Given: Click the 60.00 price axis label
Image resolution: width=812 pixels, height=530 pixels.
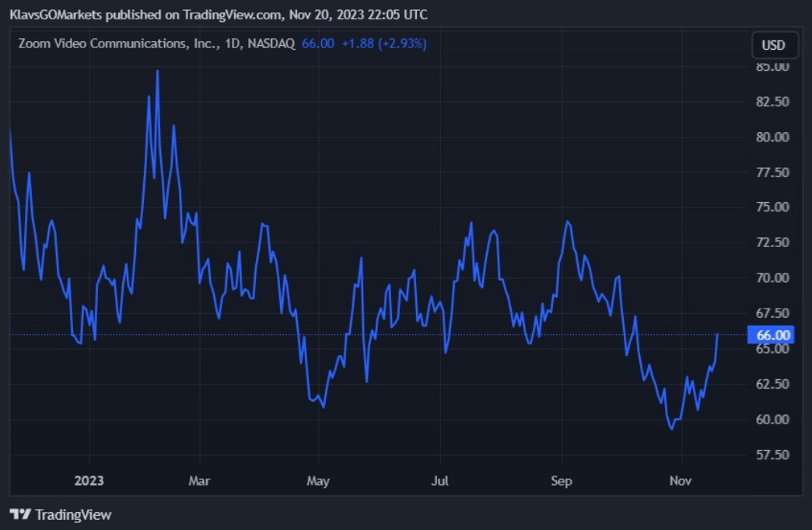Looking at the screenshot, I should point(772,419).
